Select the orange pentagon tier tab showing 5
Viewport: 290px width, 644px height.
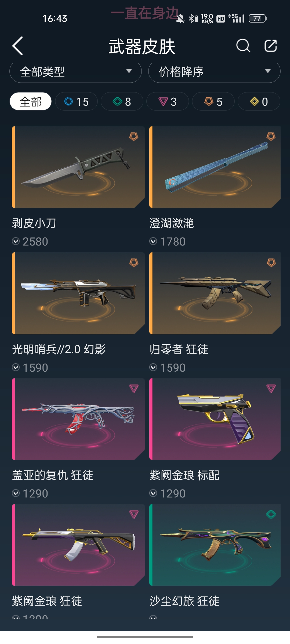(213, 101)
